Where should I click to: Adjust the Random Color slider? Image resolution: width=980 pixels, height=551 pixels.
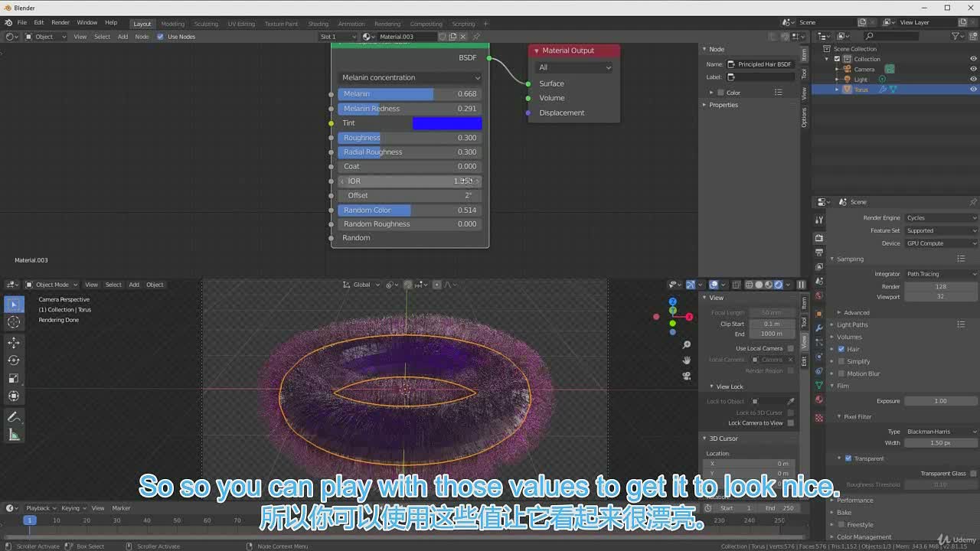410,210
